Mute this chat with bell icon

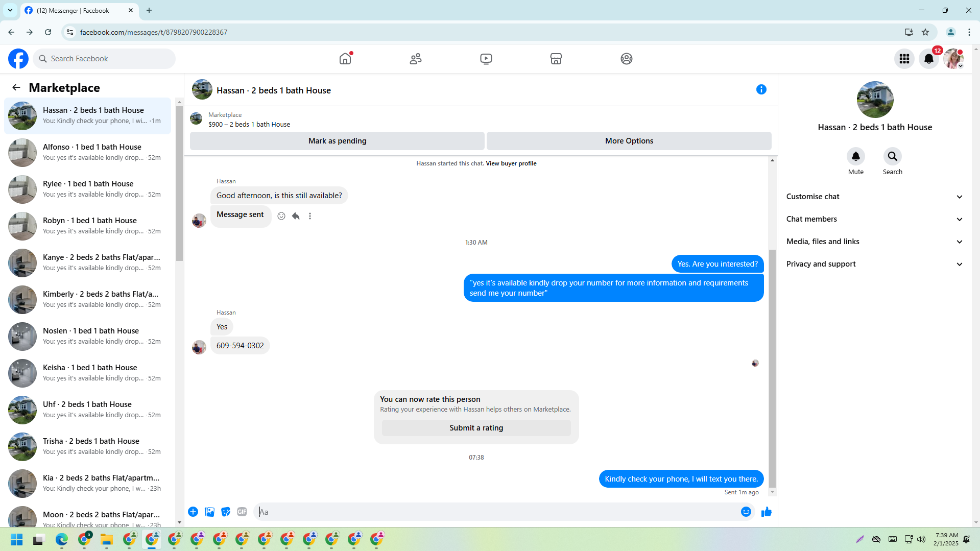click(856, 156)
